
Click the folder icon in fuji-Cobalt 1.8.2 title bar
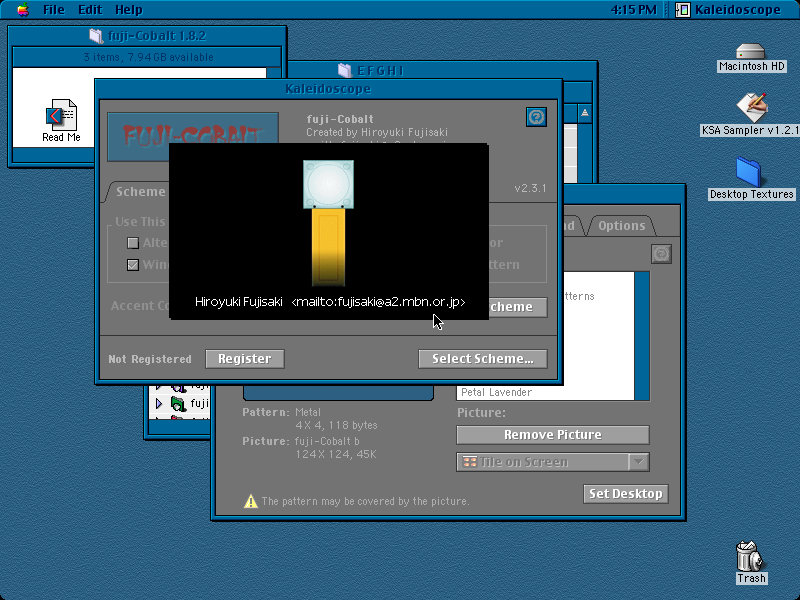[96, 36]
